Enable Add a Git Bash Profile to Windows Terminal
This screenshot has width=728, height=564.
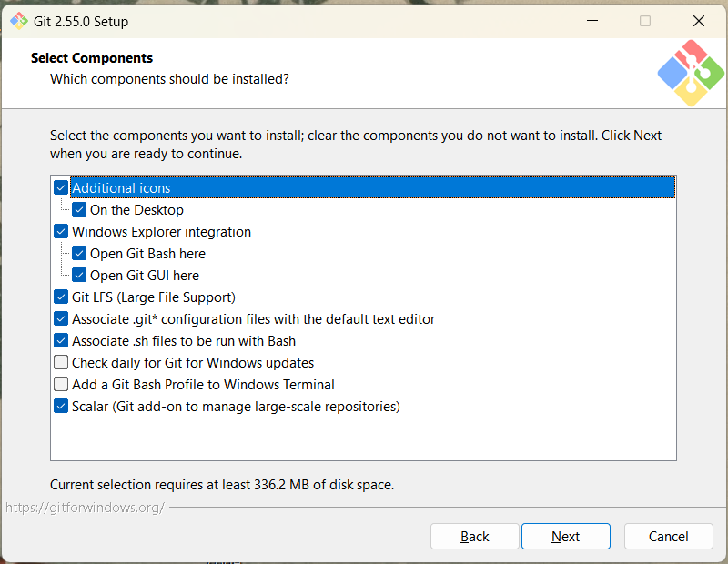pos(61,385)
